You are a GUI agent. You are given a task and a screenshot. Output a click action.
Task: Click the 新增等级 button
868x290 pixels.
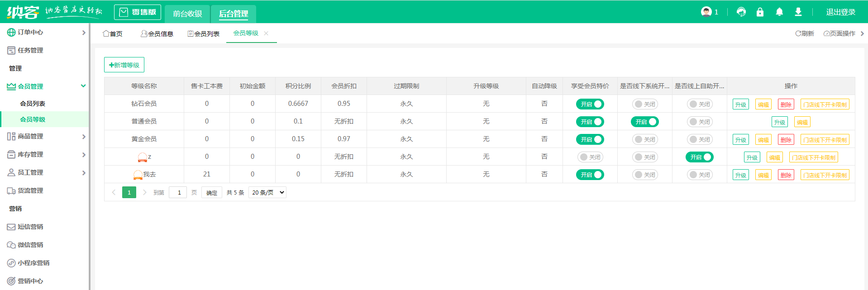tap(124, 65)
